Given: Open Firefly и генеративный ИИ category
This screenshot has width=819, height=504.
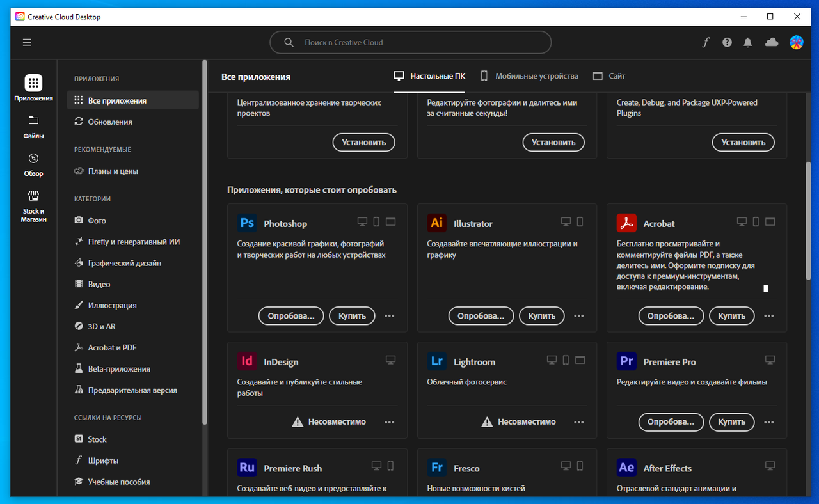Looking at the screenshot, I should coord(133,242).
